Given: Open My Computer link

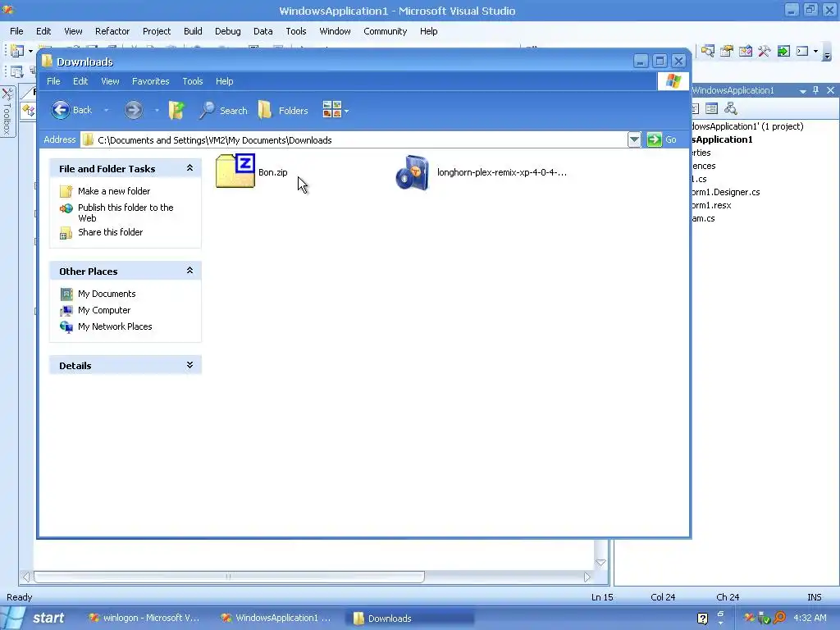Looking at the screenshot, I should (104, 310).
